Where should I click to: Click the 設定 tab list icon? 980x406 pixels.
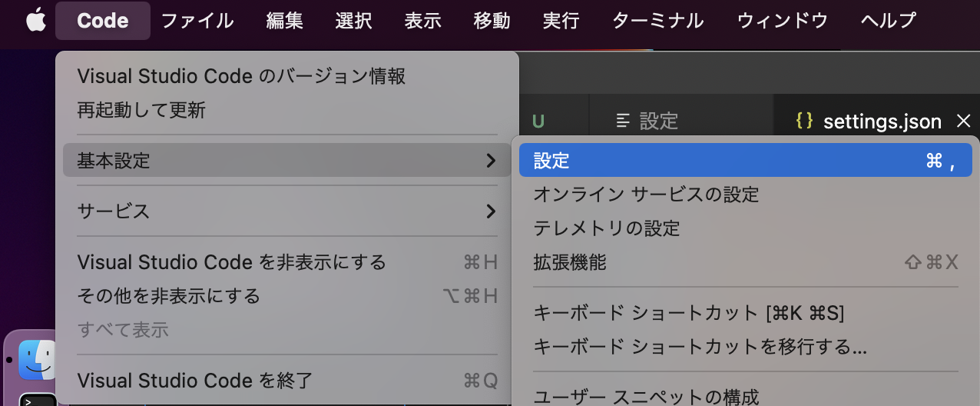click(x=624, y=121)
